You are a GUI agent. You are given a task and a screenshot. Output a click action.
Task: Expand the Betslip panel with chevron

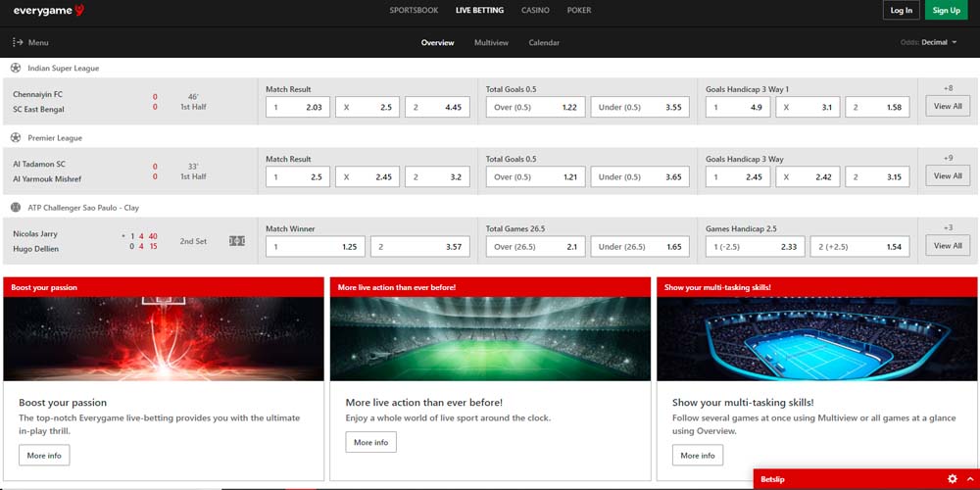(969, 479)
